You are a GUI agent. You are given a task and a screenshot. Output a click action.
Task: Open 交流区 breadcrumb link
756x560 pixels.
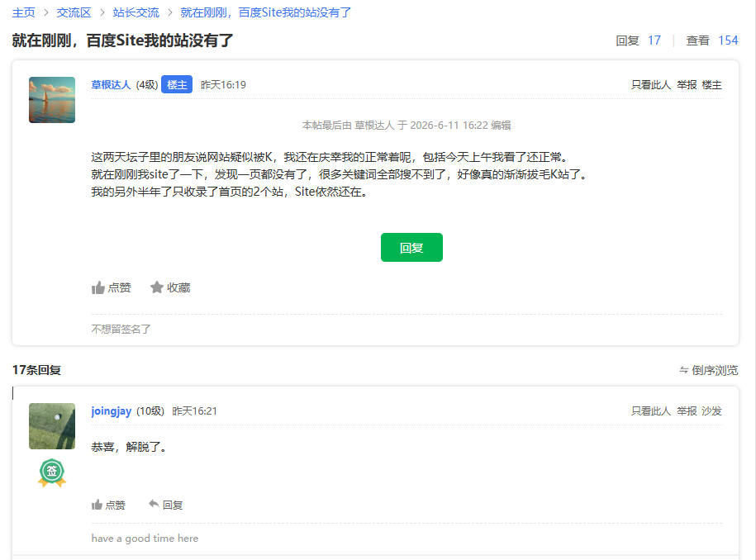click(x=74, y=12)
